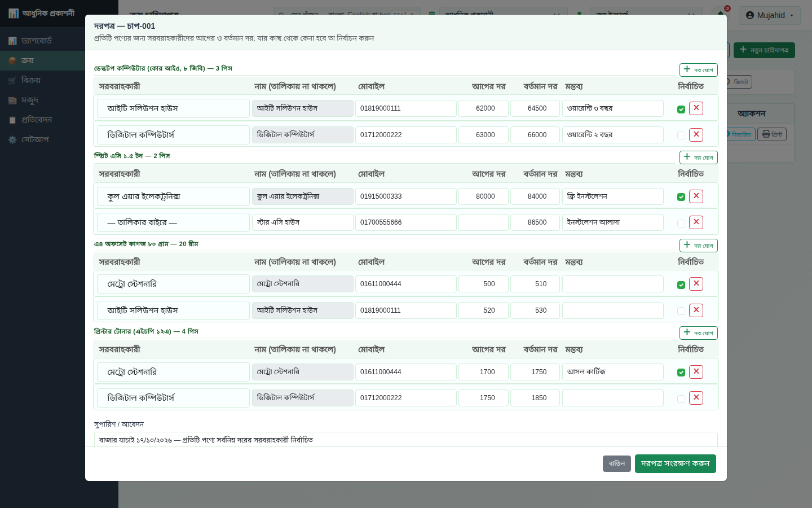The image size is (812, 508).
Task: Open the মজুদ sidebar section
Action: tap(42, 100)
